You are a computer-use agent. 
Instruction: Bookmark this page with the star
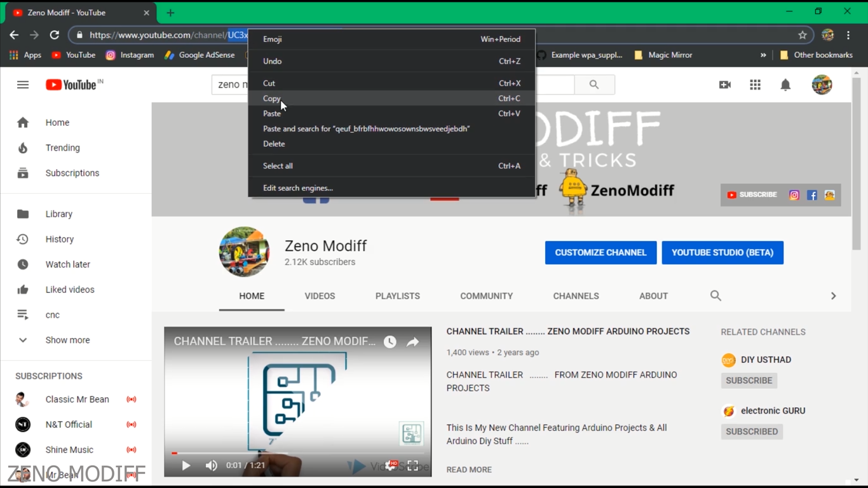803,35
